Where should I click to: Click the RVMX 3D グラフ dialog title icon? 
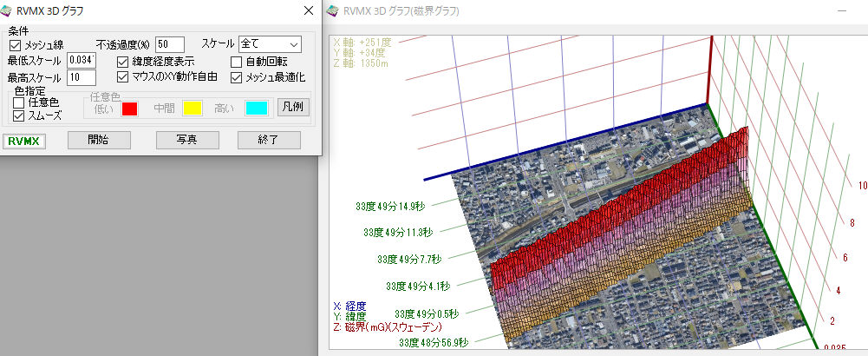8,11
